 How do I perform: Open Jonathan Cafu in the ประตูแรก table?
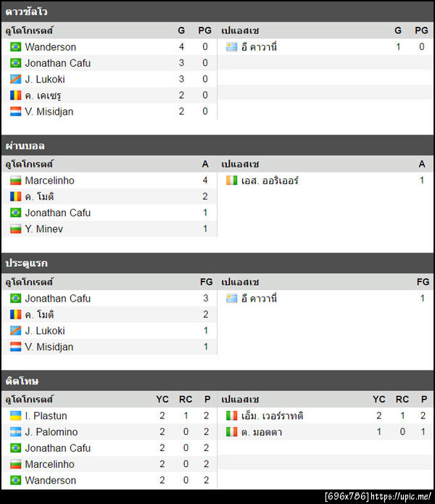(57, 298)
